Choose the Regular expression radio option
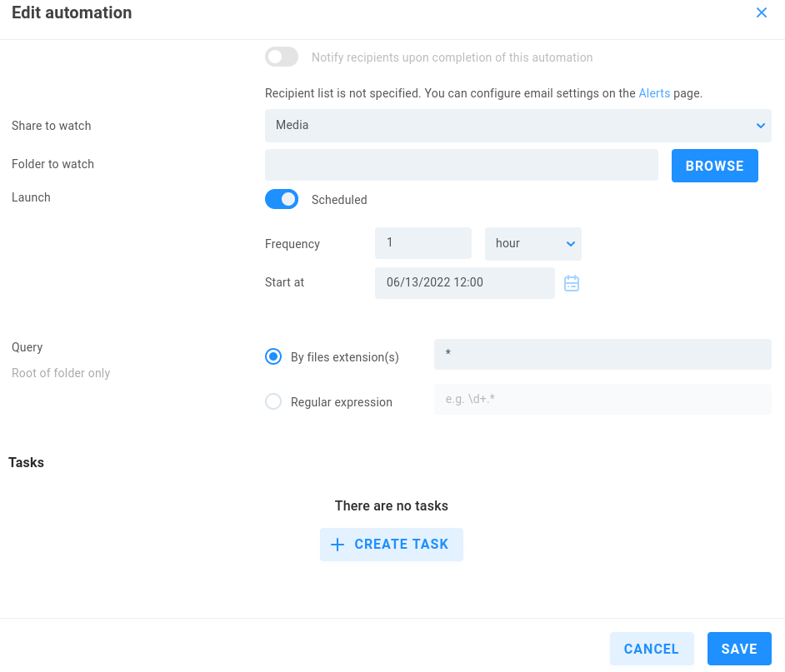Image resolution: width=785 pixels, height=672 pixels. pos(273,401)
